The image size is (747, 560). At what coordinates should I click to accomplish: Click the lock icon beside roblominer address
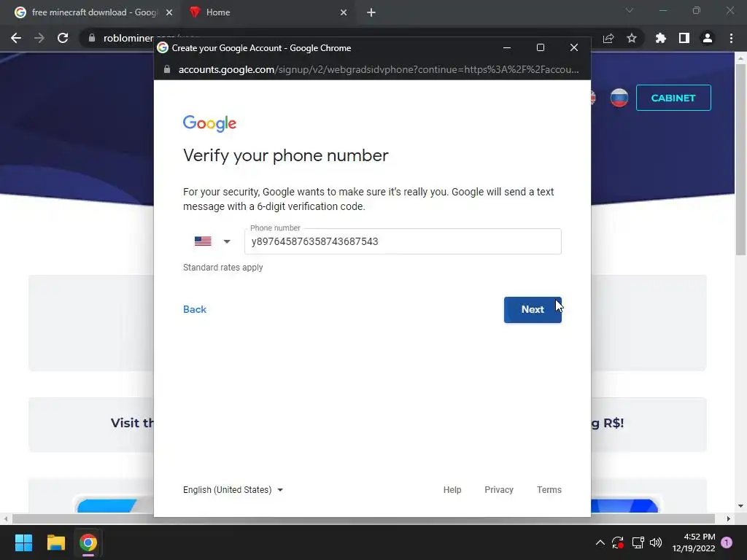tap(92, 38)
